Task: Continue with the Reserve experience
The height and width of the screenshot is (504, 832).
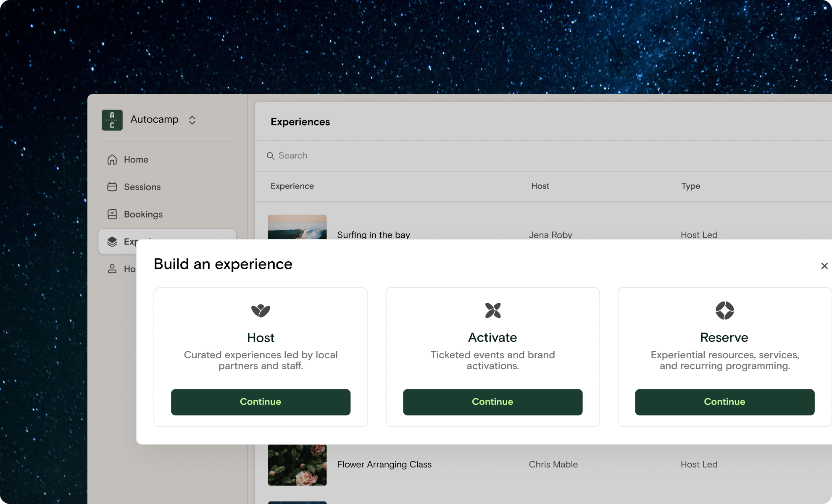Action: [x=724, y=402]
